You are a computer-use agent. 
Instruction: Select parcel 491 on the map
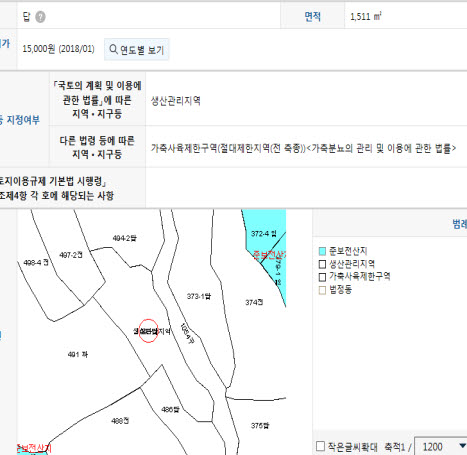tap(78, 355)
